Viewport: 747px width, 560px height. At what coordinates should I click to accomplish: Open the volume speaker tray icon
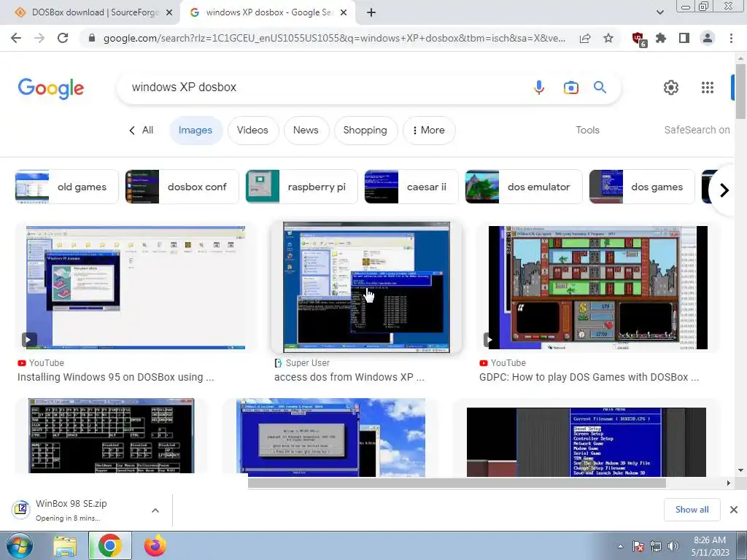click(x=673, y=546)
